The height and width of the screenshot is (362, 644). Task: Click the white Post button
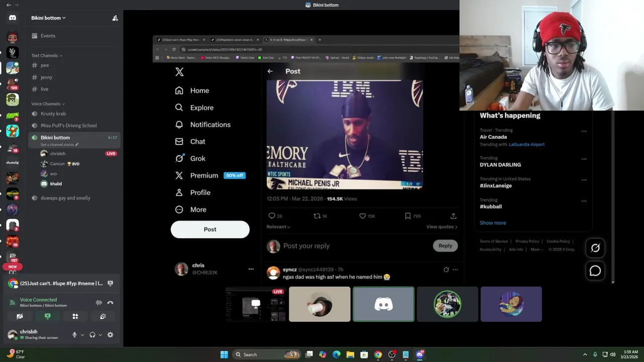pyautogui.click(x=210, y=229)
